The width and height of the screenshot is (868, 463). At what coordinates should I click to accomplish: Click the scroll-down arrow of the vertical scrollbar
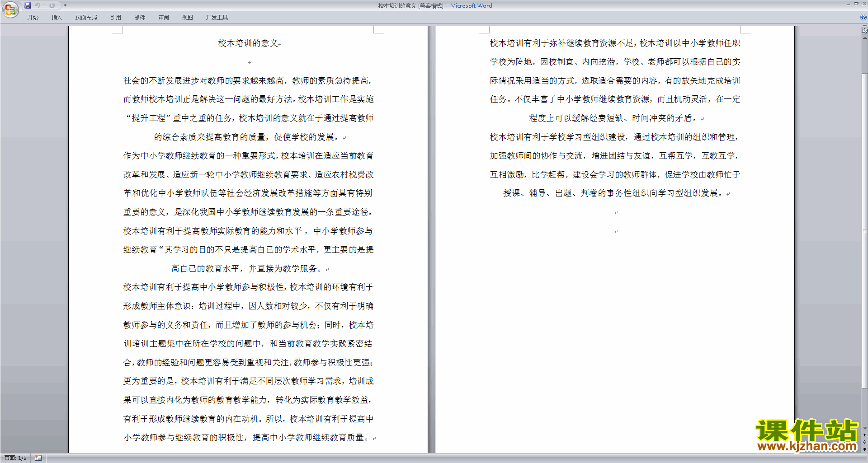point(864,428)
